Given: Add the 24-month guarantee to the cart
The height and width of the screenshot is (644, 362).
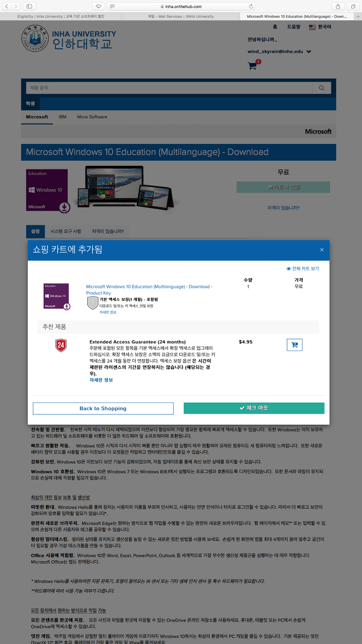Looking at the screenshot, I should 294,345.
